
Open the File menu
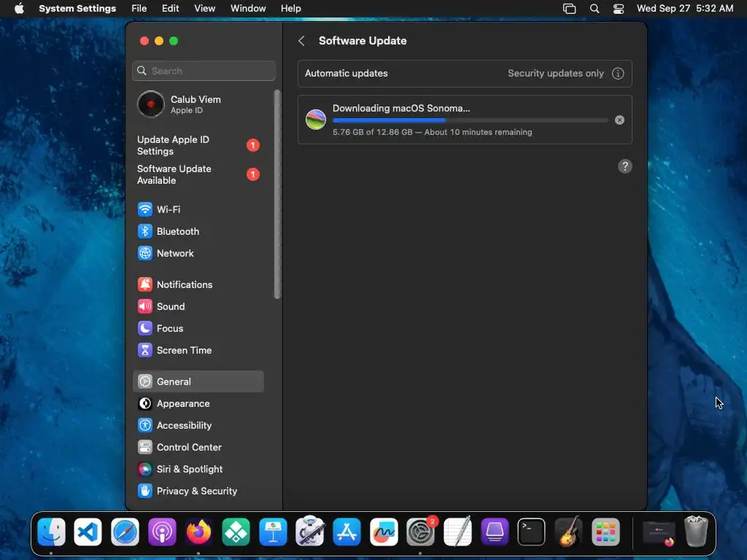point(139,9)
